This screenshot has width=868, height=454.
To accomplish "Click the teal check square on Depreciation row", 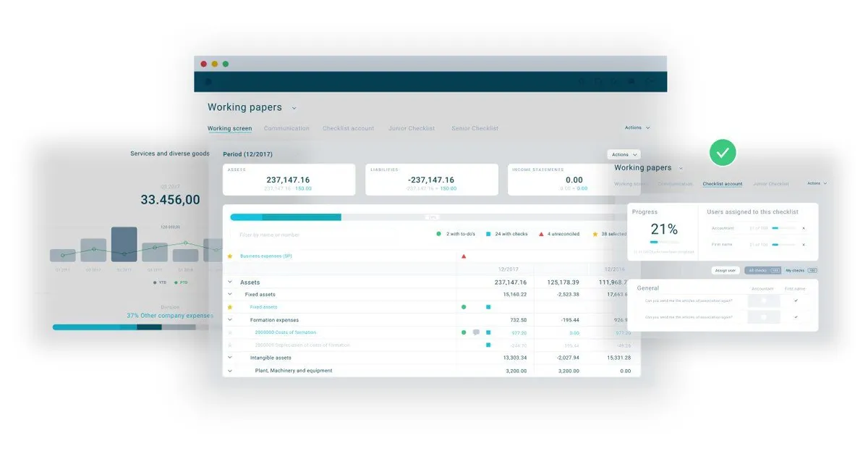I will click(488, 345).
